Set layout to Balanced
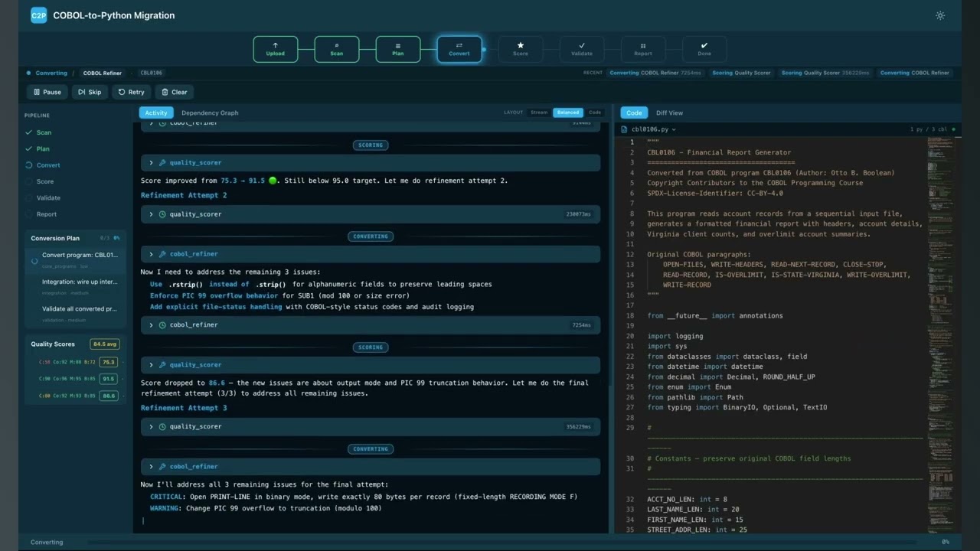This screenshot has height=551, width=980. (x=568, y=112)
